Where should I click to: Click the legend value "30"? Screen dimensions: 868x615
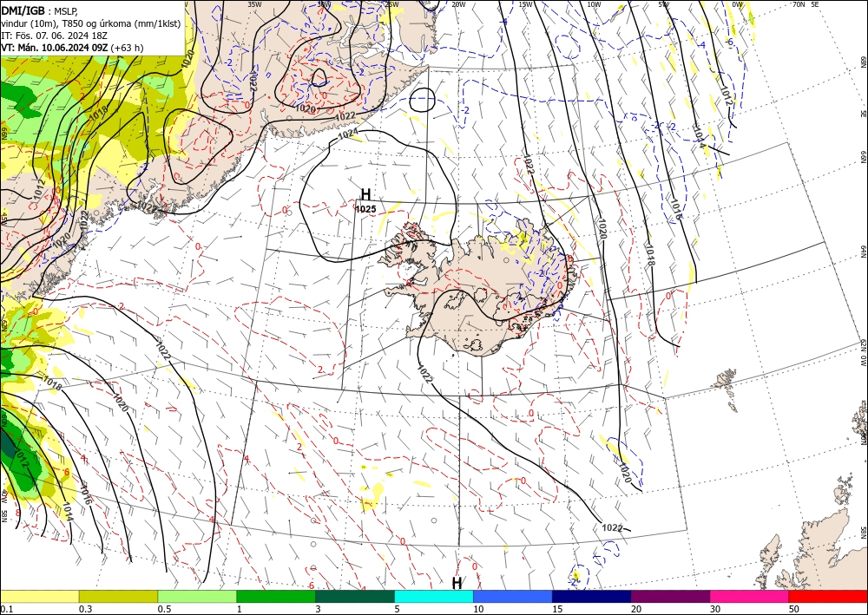[715, 609]
